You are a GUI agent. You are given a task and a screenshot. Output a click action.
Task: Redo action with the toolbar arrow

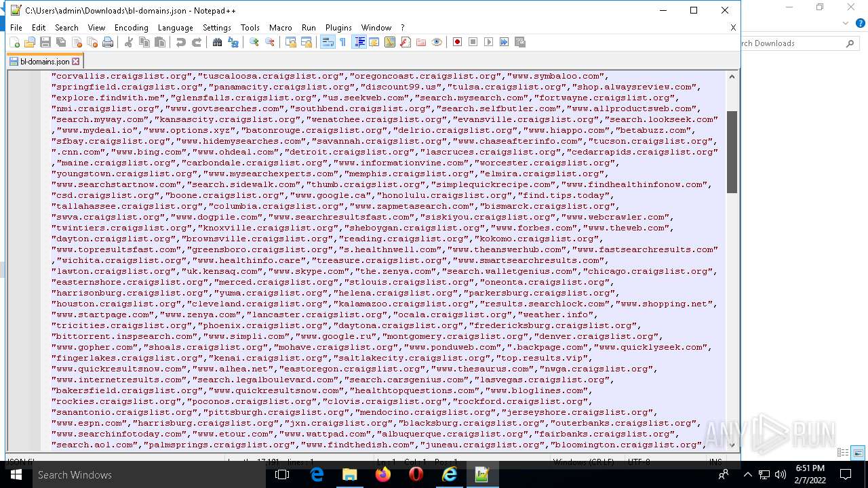click(x=197, y=42)
